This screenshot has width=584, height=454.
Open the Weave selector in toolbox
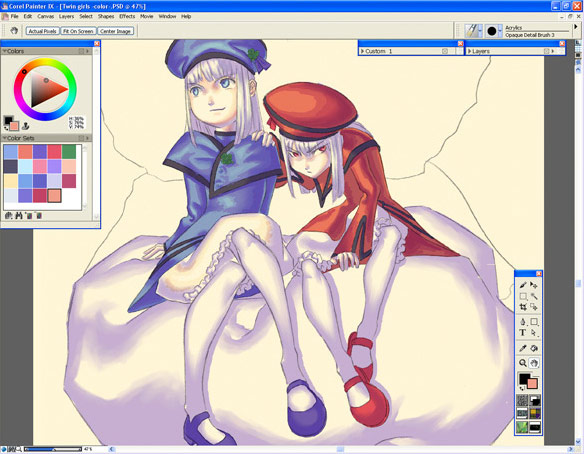coord(535,413)
